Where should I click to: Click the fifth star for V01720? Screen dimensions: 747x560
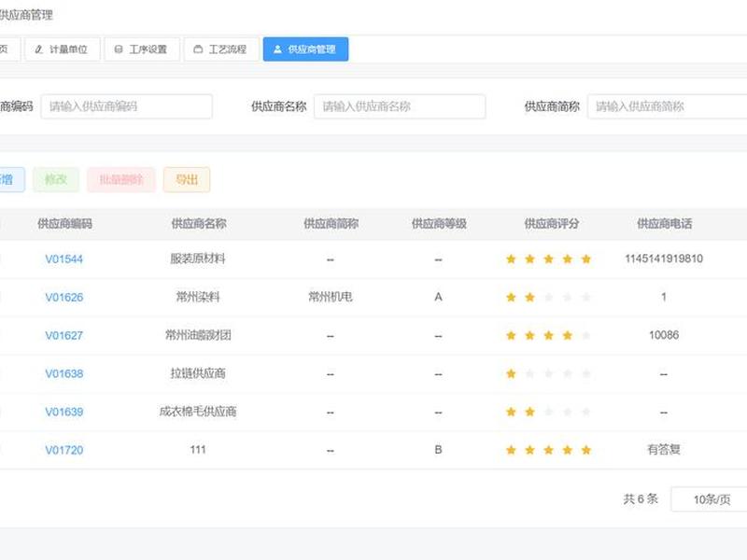(x=586, y=450)
